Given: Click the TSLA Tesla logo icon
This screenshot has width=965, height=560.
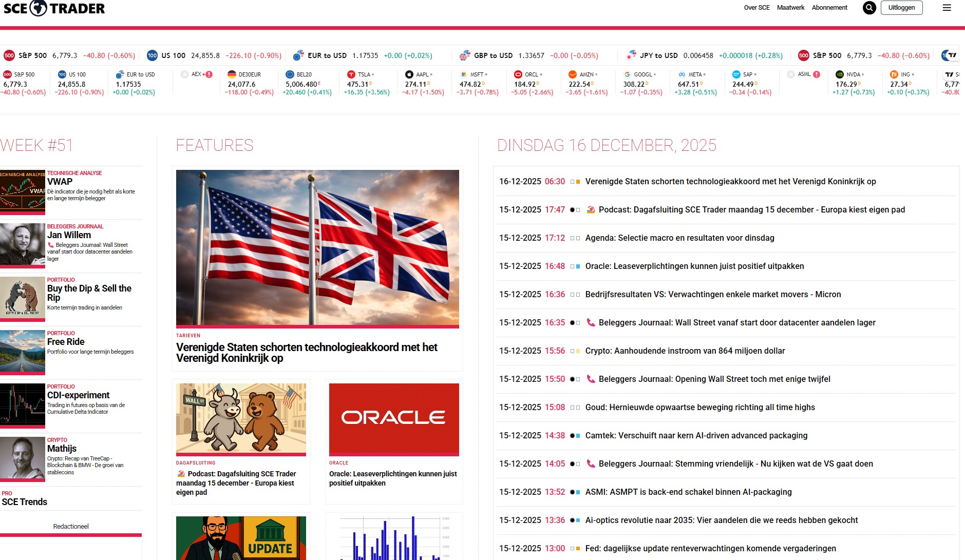Looking at the screenshot, I should coord(351,74).
